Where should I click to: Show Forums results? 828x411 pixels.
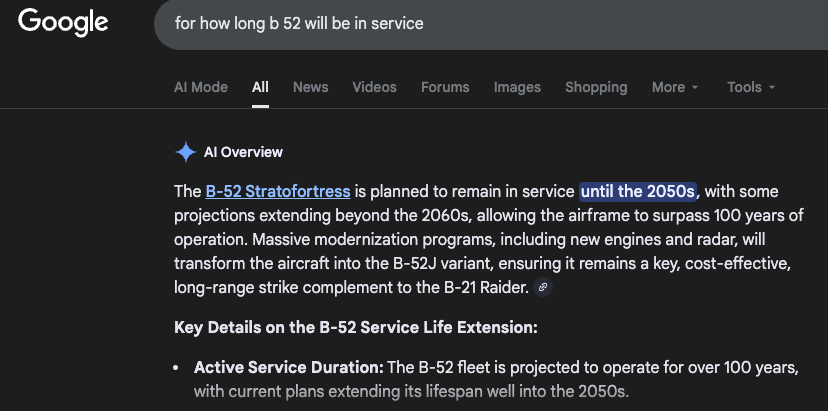tap(445, 87)
